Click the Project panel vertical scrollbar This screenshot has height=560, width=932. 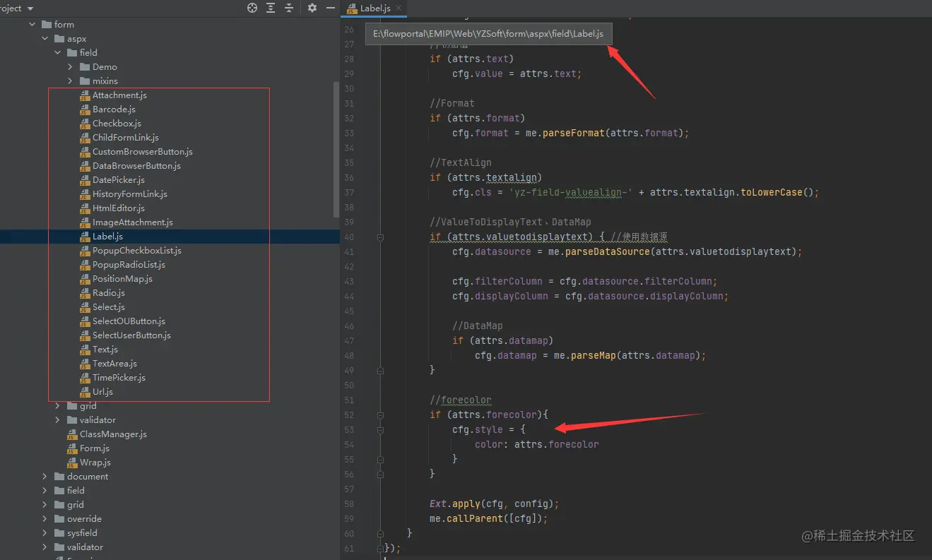point(336,148)
